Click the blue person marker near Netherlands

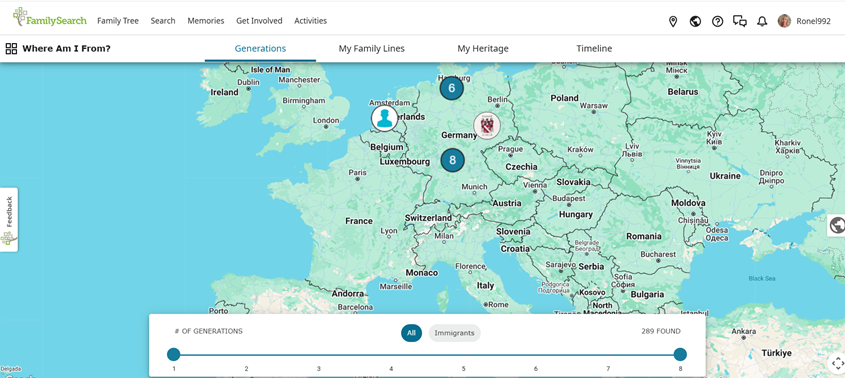pos(384,119)
